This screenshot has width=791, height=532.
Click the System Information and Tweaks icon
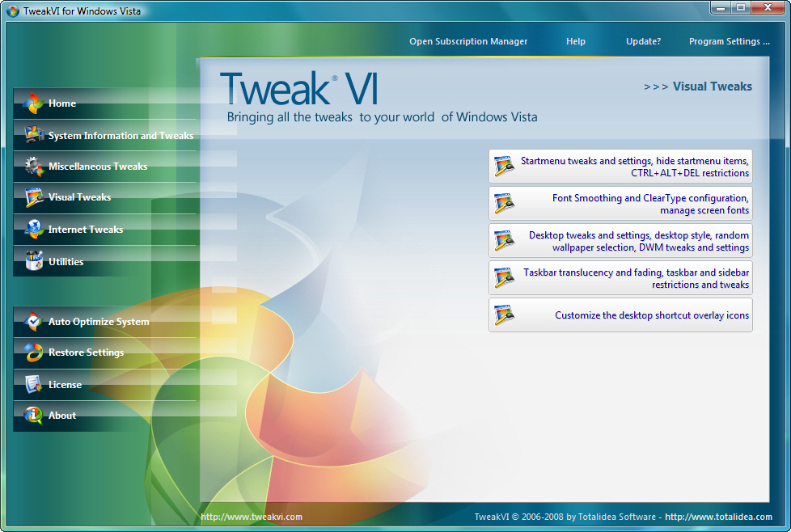pyautogui.click(x=34, y=135)
